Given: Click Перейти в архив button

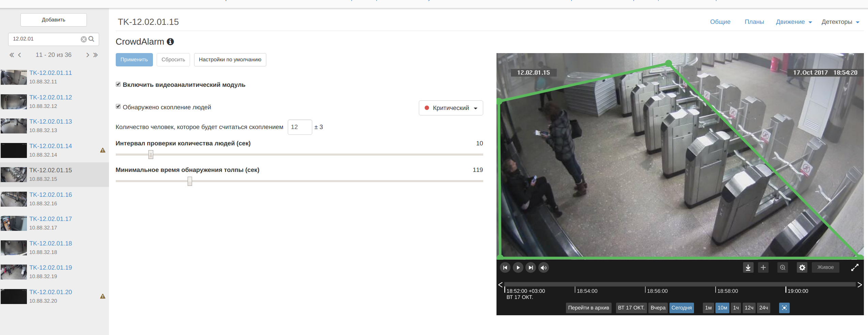Looking at the screenshot, I should 588,308.
